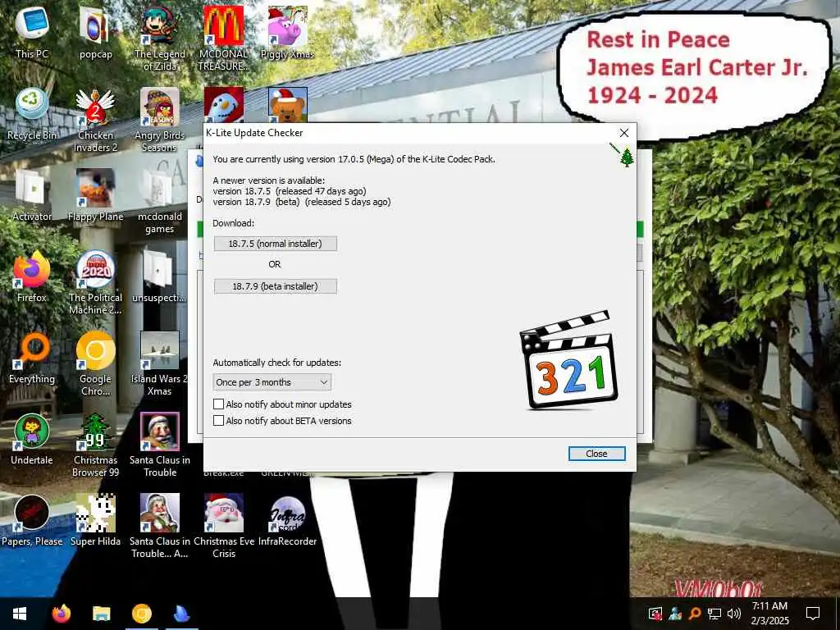This screenshot has height=630, width=840.
Task: Launch Flappy Plane shortcut
Action: pos(95,195)
